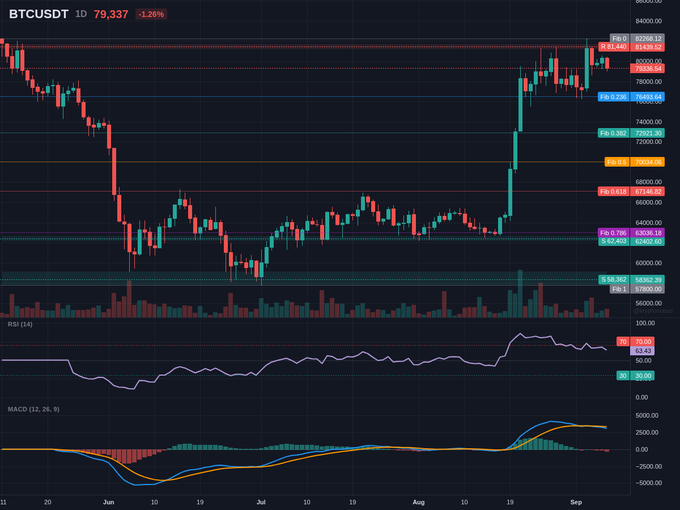Click the 67146.82 price tag
Screen dimensions: 680x510
coord(647,191)
